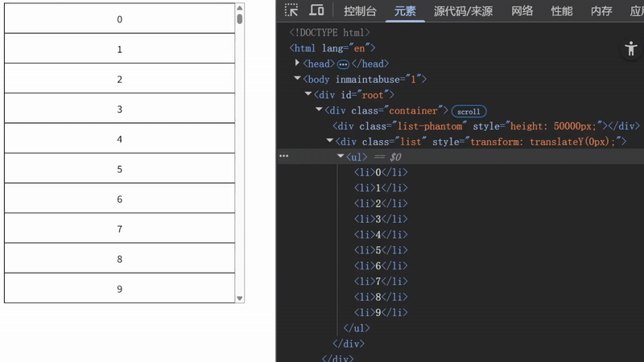Select the list-phantom div node
This screenshot has height=362, width=644.
click(483, 126)
